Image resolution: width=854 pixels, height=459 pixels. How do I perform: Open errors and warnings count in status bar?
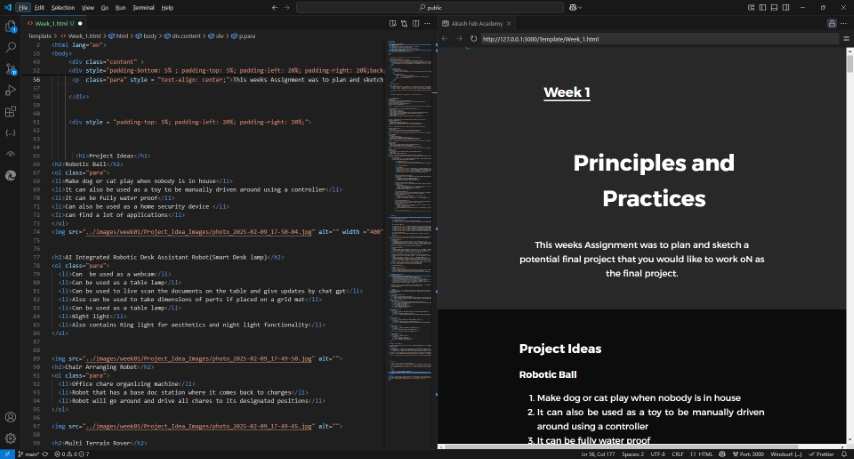click(71, 454)
